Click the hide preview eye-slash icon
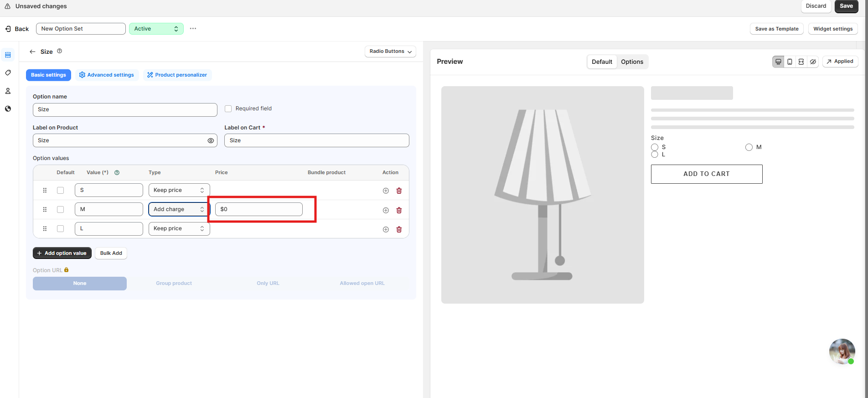The width and height of the screenshot is (868, 398). (813, 62)
